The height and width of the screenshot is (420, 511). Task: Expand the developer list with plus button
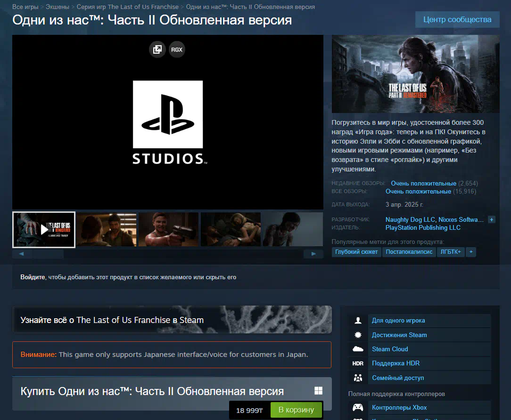[492, 219]
